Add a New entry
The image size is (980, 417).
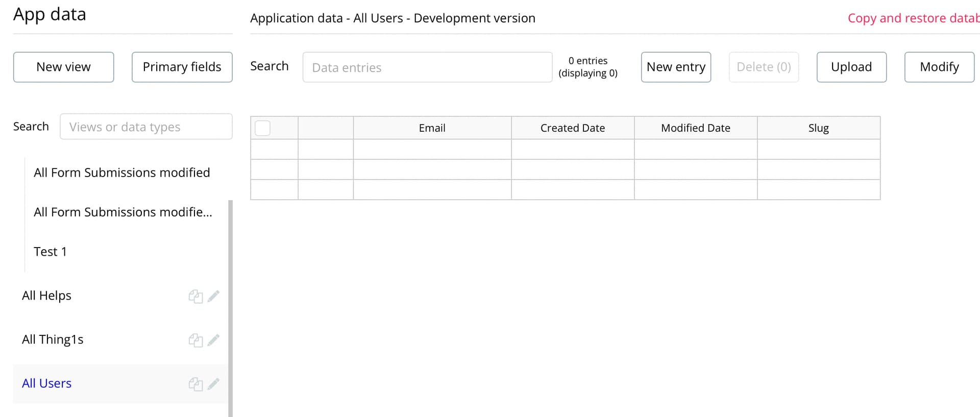pos(676,67)
